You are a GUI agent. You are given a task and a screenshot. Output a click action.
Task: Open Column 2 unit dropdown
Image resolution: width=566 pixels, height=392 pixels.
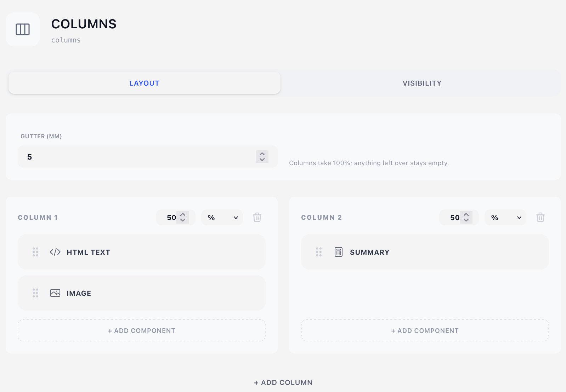(505, 218)
